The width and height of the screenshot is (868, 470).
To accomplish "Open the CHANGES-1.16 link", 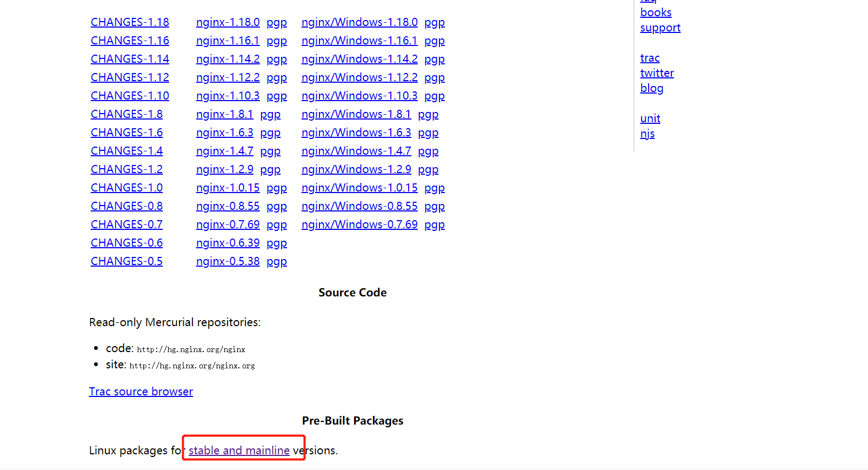I will pos(130,41).
